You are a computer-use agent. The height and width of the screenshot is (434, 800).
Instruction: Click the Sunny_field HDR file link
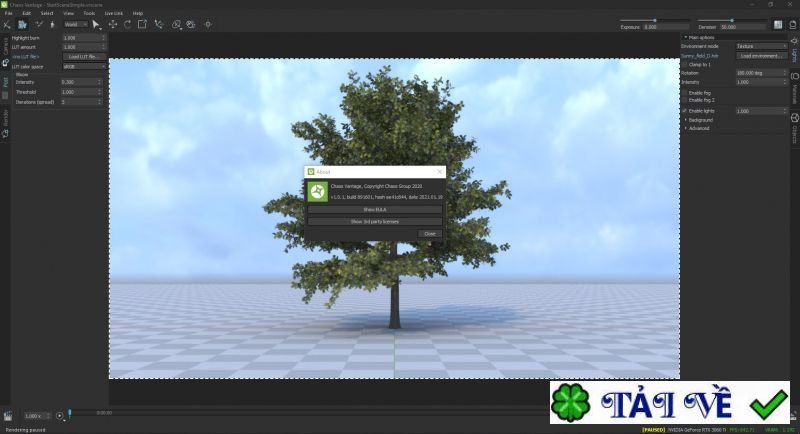tap(699, 56)
